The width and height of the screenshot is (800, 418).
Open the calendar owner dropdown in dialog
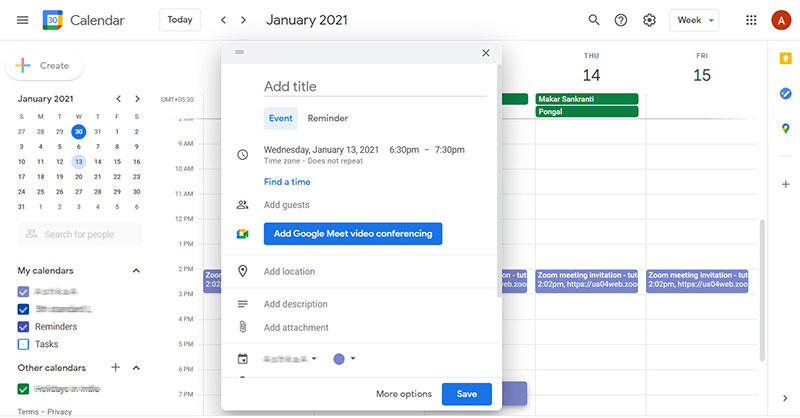[x=290, y=359]
